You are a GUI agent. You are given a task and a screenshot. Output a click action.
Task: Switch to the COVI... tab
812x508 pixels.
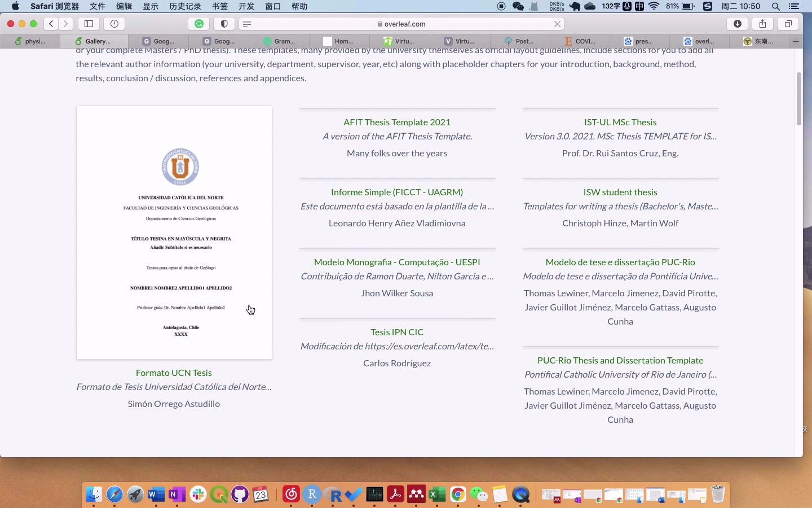pyautogui.click(x=581, y=41)
